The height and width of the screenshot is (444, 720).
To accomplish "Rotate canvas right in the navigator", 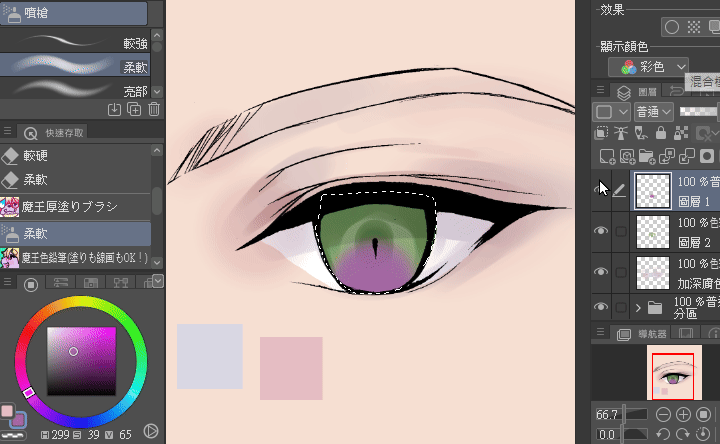I will click(x=683, y=434).
